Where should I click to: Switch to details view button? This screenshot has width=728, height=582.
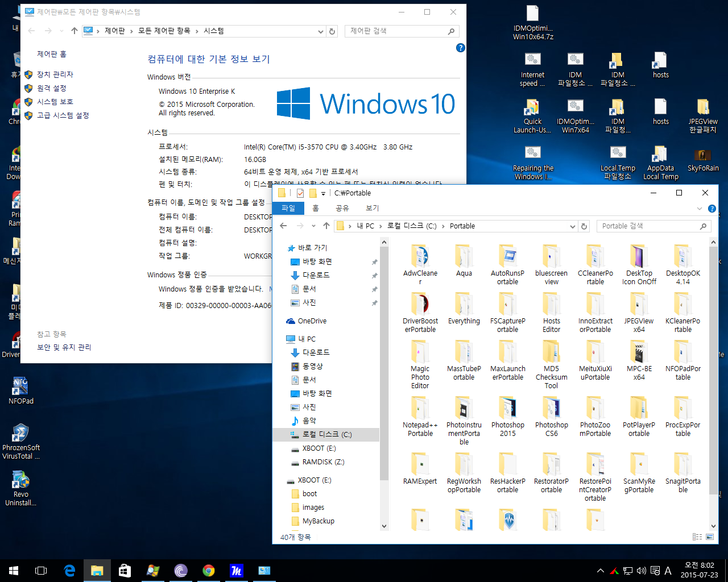(x=697, y=537)
